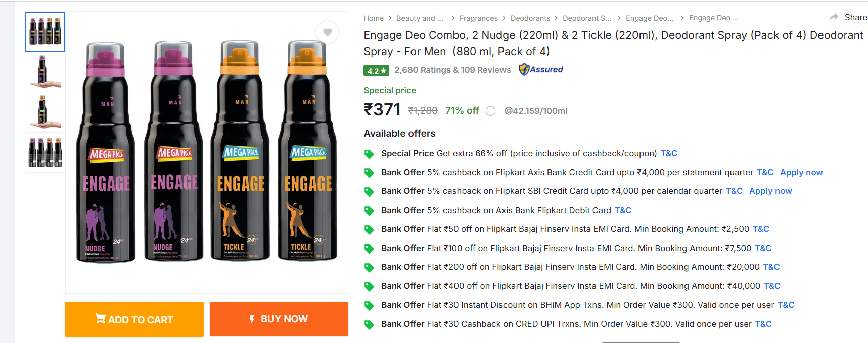This screenshot has width=868, height=343.
Task: Click Apply now for SBI Credit Card offer
Action: (770, 191)
